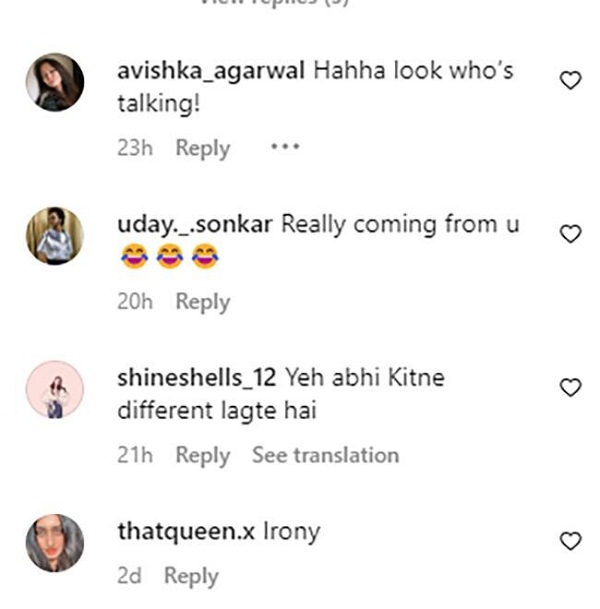The image size is (600, 609).
Task: Like uday._.sonkar's comment with the heart
Action: pyautogui.click(x=570, y=234)
